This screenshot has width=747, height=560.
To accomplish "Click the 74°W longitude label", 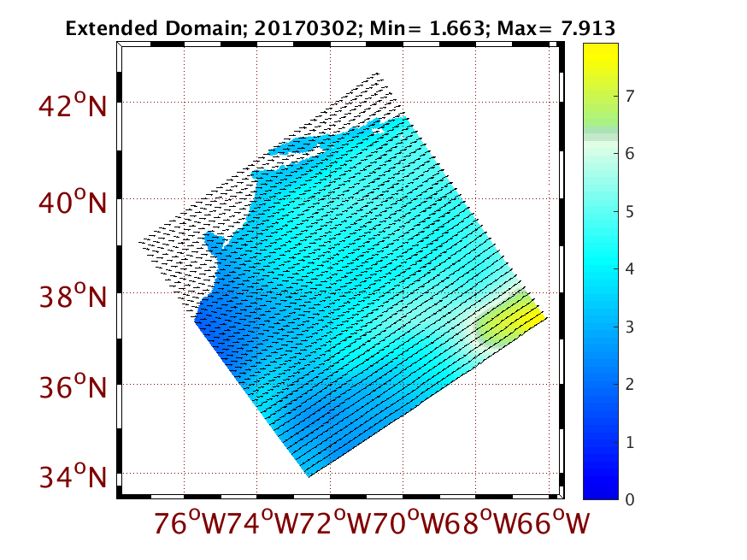I will tap(263, 522).
